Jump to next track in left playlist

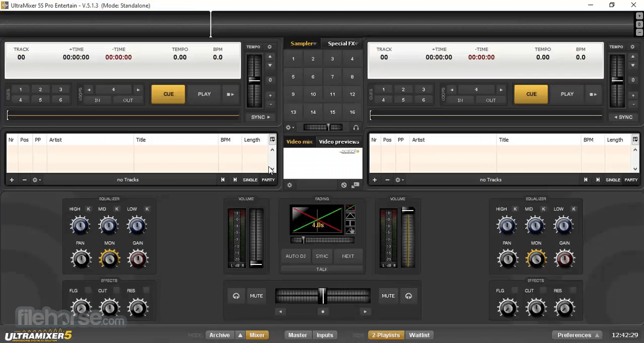(235, 180)
